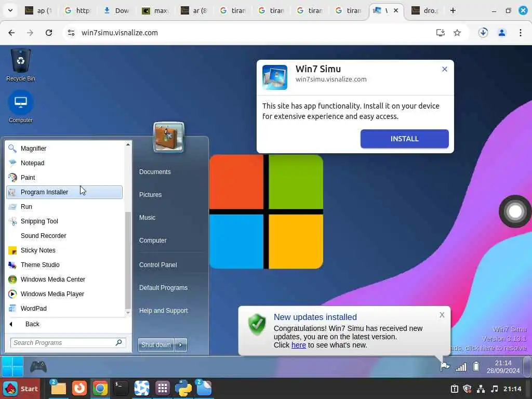Open Default Programs
Screen dimensions: 532x399
tap(163, 288)
